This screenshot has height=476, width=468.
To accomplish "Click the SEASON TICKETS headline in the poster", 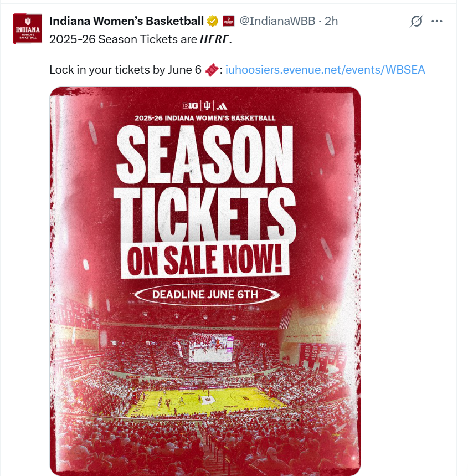I will (x=205, y=183).
